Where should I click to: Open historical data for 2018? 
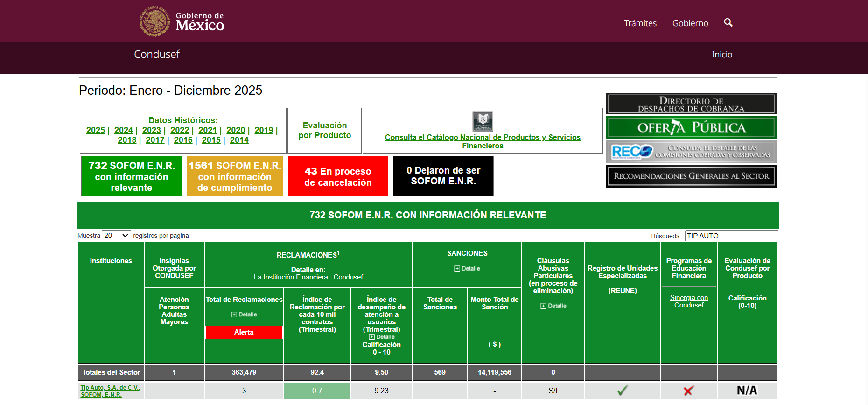(127, 140)
